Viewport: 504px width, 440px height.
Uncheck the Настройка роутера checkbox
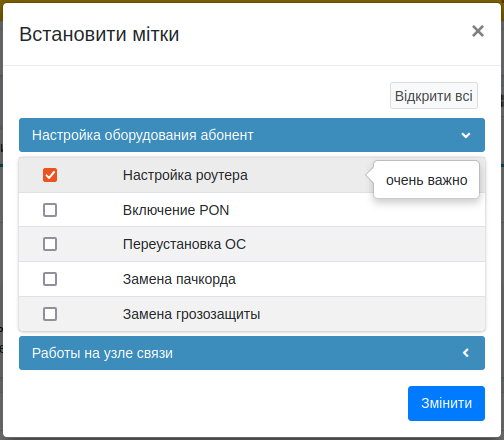(x=50, y=175)
